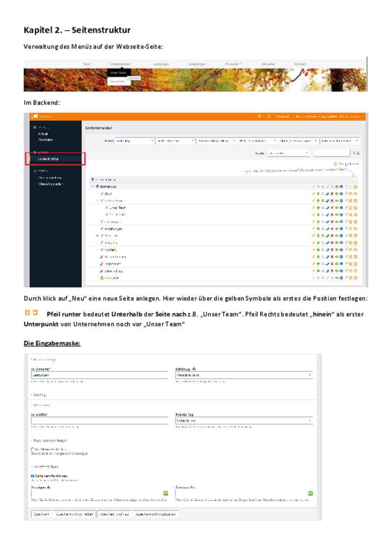The height and width of the screenshot is (555, 392).
Task: Click last yellow icon in Kontakt row
Action: pyautogui.click(x=355, y=250)
